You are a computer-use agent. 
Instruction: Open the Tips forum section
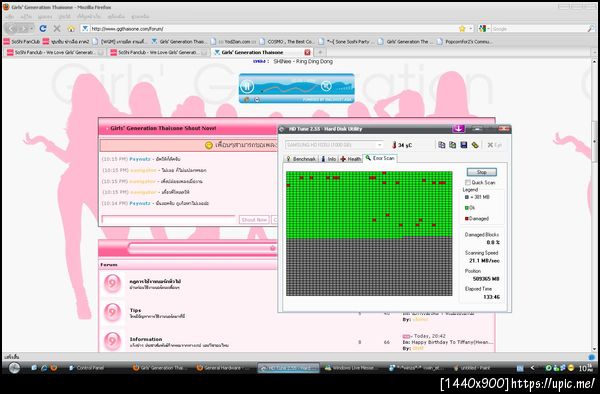click(x=135, y=310)
